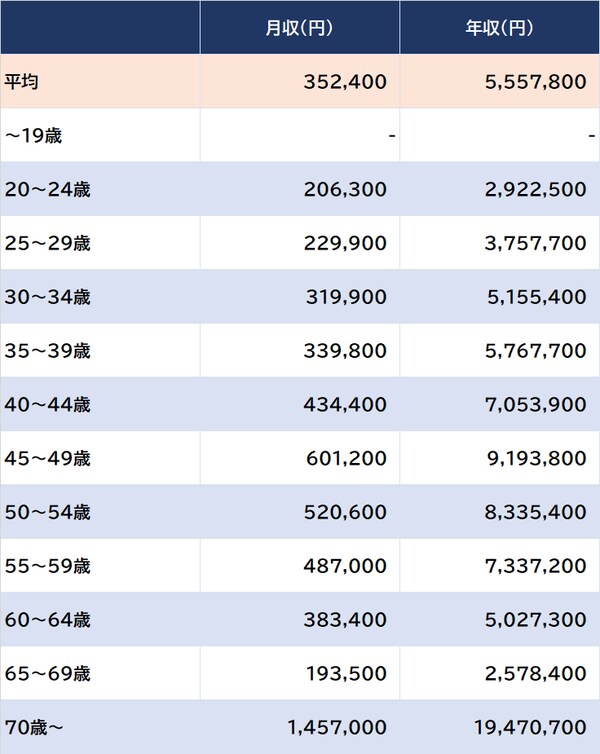Select the 25～29歳 age row
This screenshot has width=600, height=754.
[47, 243]
